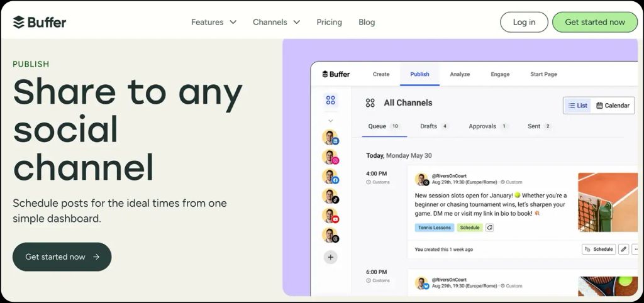Select the TikTok channel avatar in sidebar

point(330,196)
